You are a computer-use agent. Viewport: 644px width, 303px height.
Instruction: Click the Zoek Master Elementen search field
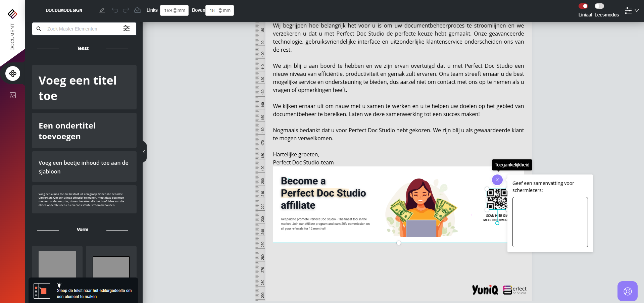82,29
